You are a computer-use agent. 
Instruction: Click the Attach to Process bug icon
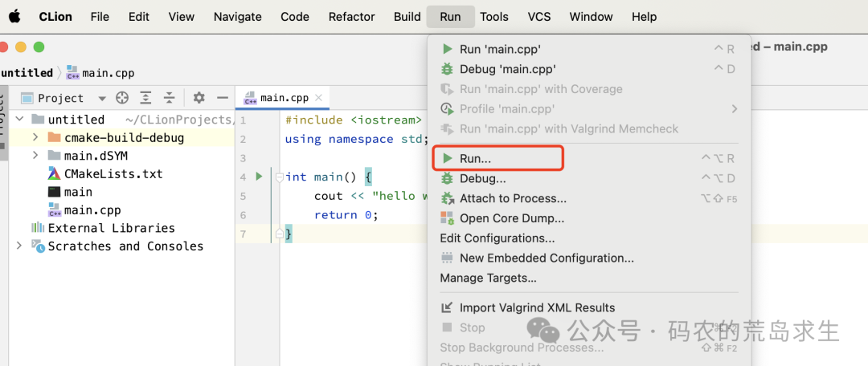[x=447, y=198]
